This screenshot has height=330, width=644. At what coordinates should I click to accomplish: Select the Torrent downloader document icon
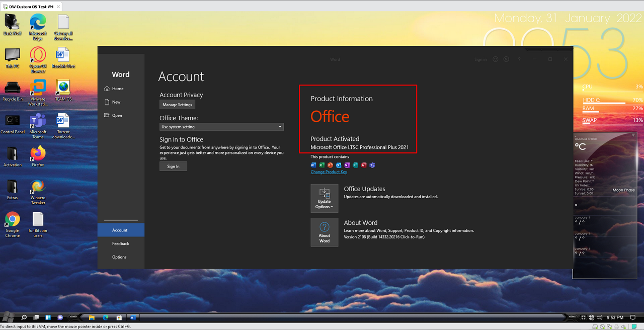click(63, 126)
